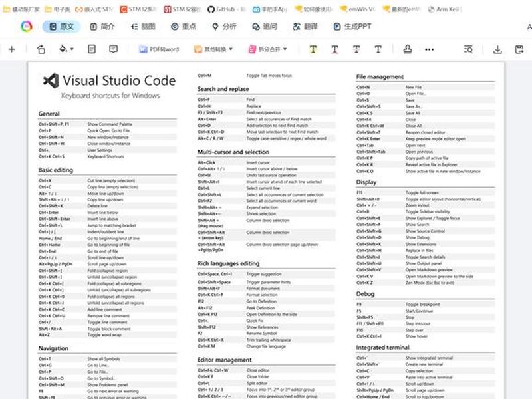Click the Multi-cursor and selection heading
This screenshot has height=399, width=532.
click(233, 152)
